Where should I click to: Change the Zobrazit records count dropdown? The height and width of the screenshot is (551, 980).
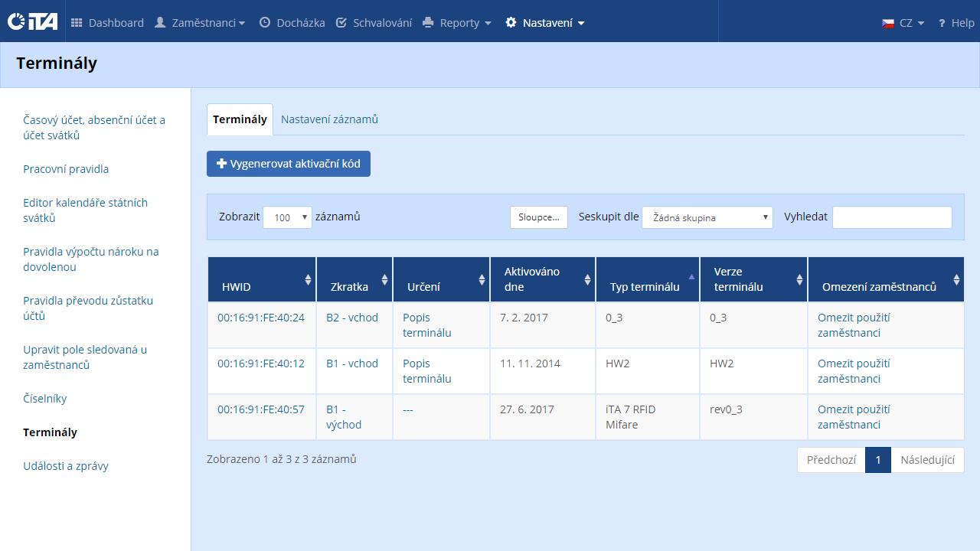coord(287,217)
